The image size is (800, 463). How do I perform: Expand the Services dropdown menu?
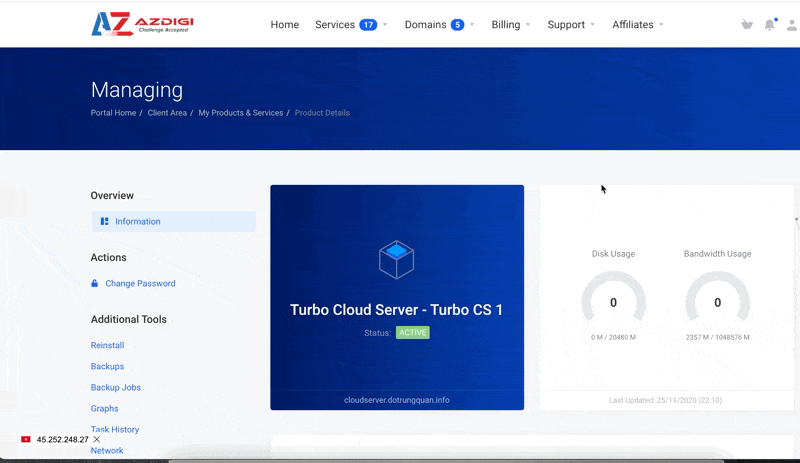[350, 25]
